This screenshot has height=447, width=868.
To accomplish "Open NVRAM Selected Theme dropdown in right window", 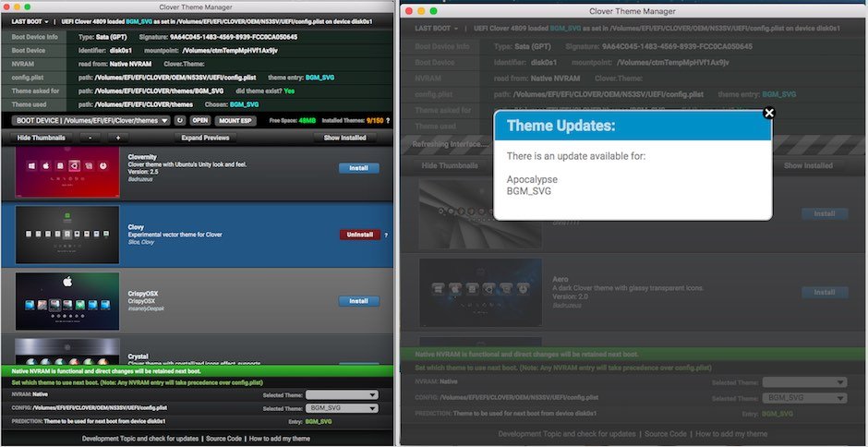I will tap(804, 382).
